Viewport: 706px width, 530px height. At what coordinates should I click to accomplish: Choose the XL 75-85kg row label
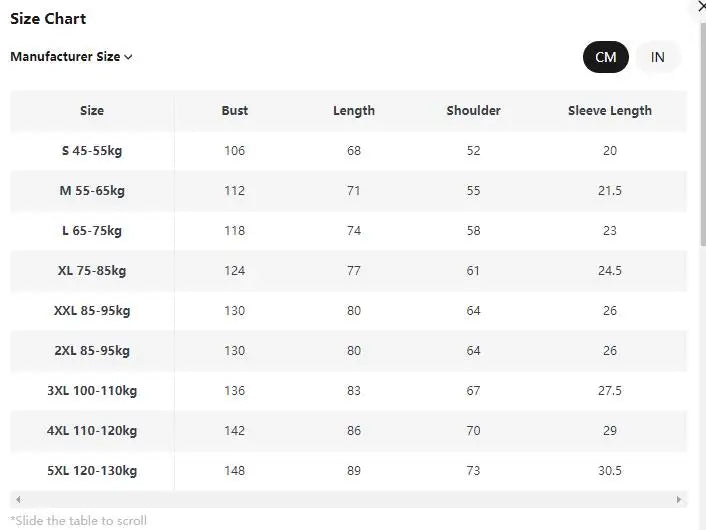[92, 271]
